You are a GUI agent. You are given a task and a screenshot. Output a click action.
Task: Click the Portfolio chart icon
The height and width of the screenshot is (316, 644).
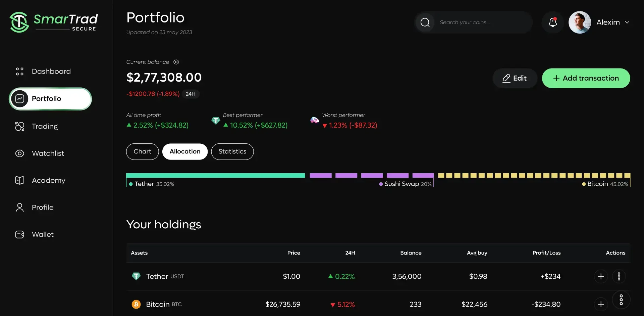coord(19,99)
